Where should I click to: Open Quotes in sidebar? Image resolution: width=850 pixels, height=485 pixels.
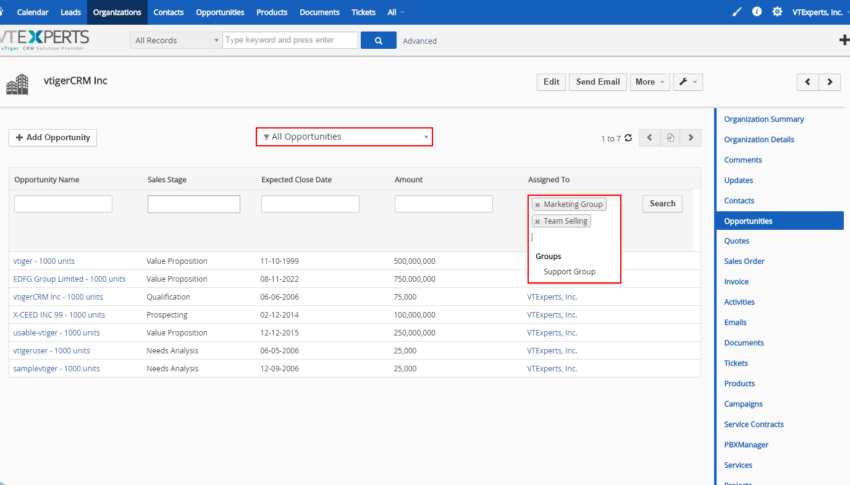pyautogui.click(x=737, y=241)
